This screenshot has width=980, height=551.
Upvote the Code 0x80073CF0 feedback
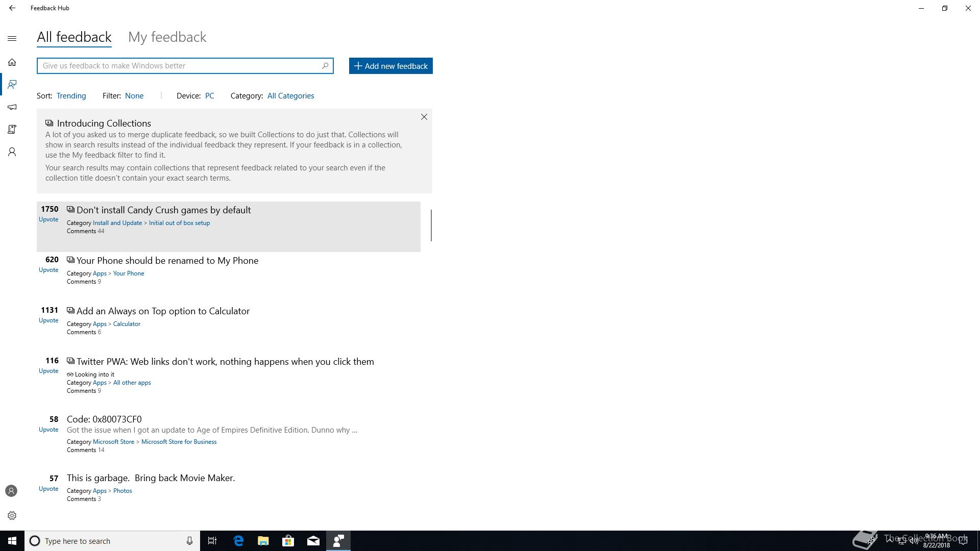48,430
